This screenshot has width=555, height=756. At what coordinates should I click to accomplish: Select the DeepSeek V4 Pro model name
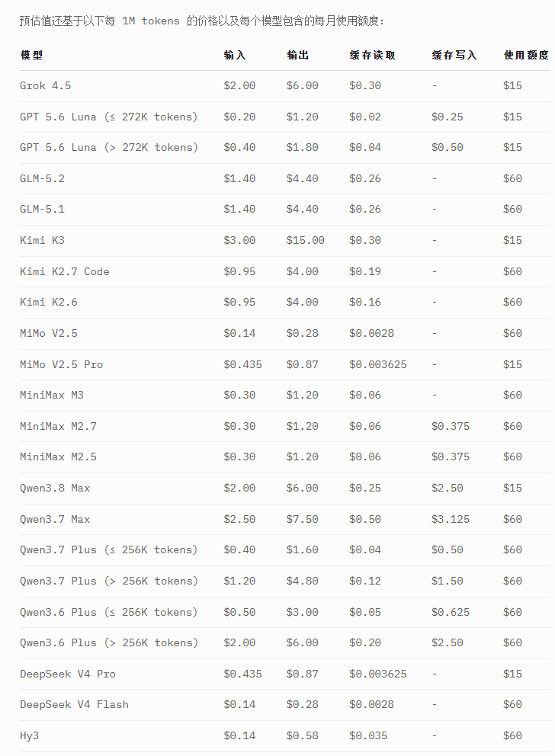pyautogui.click(x=68, y=674)
